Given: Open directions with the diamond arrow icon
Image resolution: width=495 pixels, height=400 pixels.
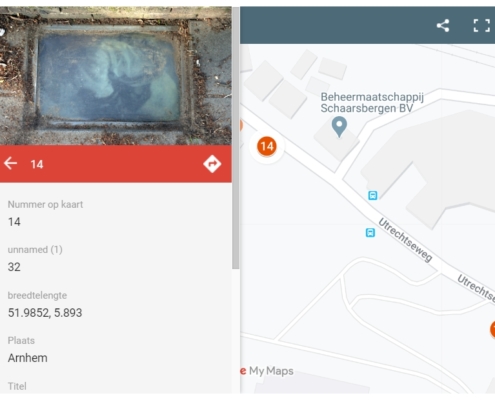Looking at the screenshot, I should 212,164.
